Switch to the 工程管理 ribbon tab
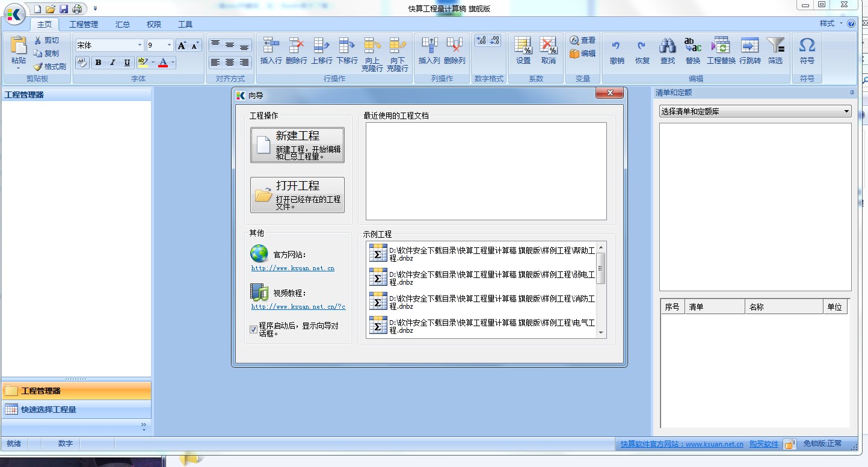Image resolution: width=868 pixels, height=467 pixels. 84,25
